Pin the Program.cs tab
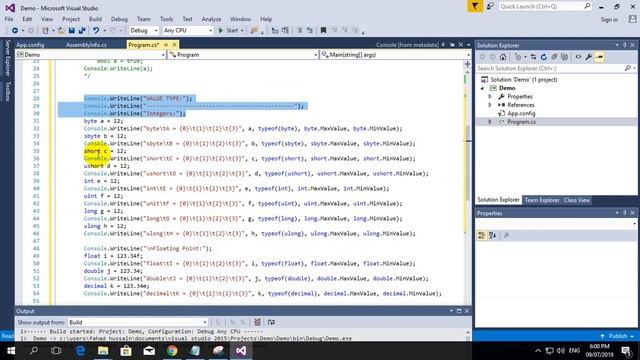Viewport: 640px width, 360px height. point(166,44)
